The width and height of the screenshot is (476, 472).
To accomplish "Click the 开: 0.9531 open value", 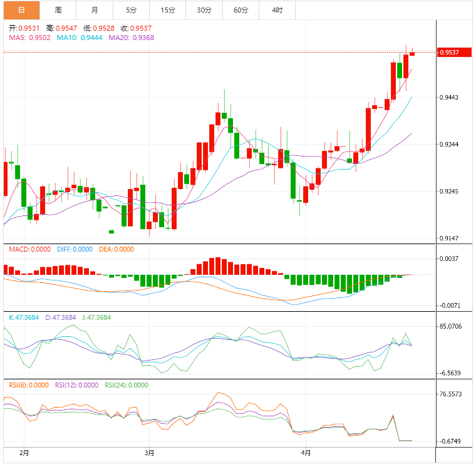I will (x=24, y=28).
